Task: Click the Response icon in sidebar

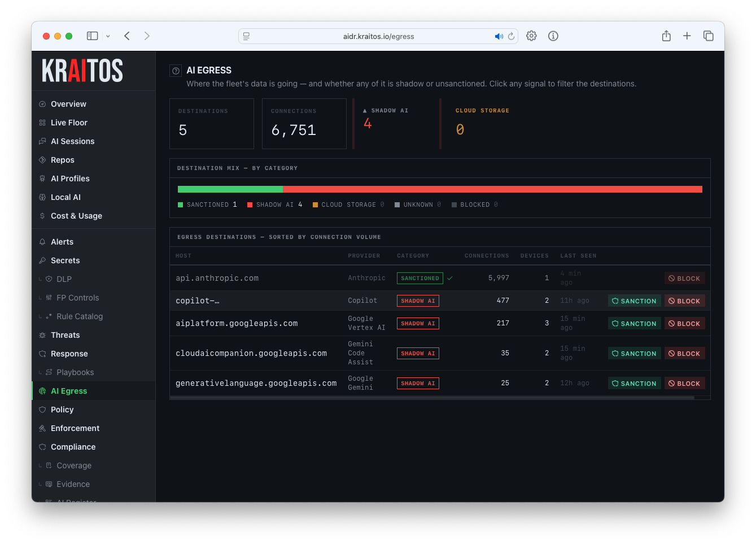Action: 42,354
